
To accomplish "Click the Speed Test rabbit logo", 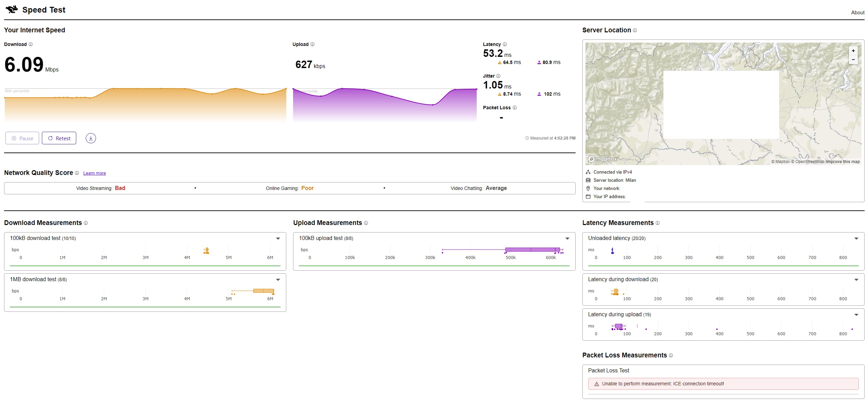I will pyautogui.click(x=12, y=10).
